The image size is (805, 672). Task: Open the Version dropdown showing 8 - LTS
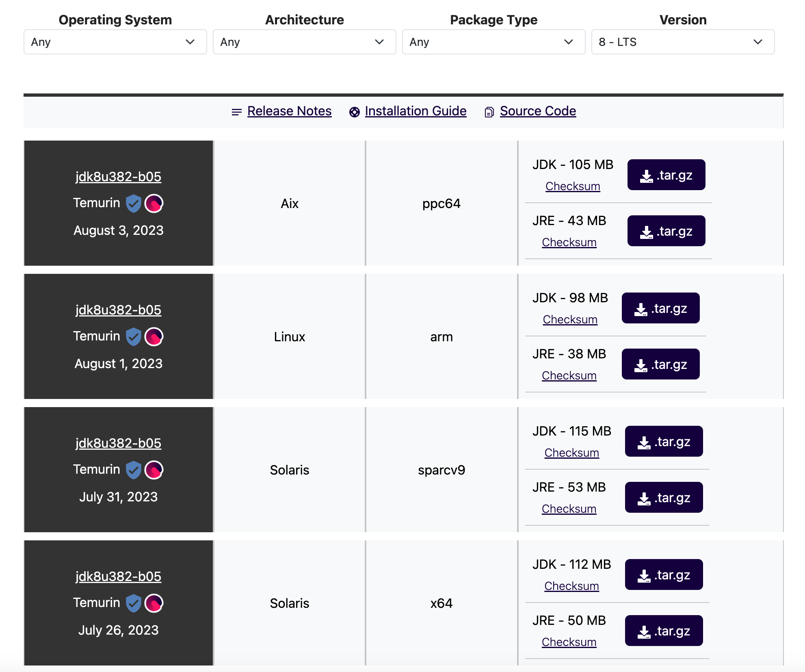click(x=683, y=42)
